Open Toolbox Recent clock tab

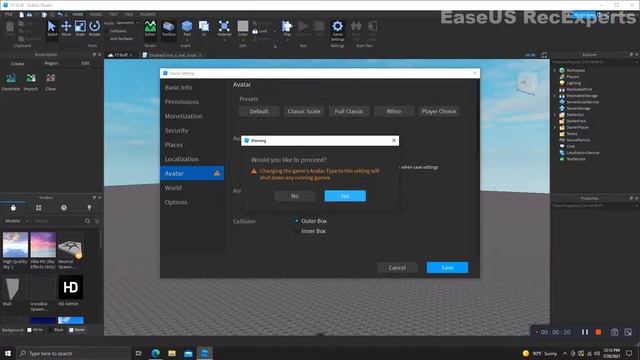tap(64, 208)
